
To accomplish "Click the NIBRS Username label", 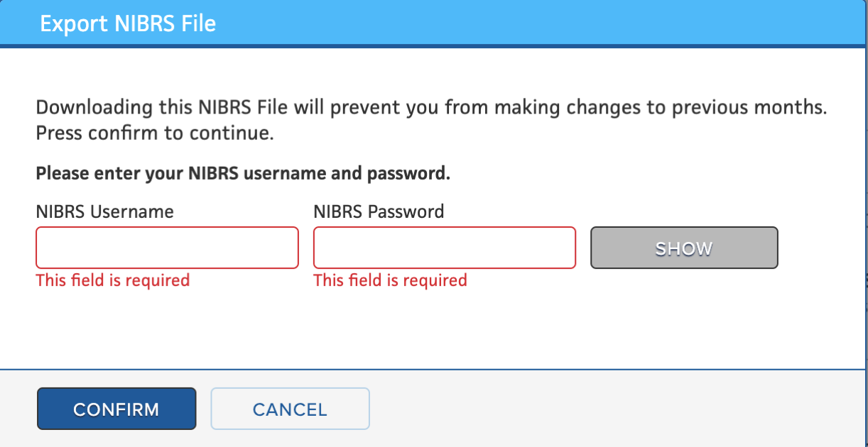I will coord(104,211).
